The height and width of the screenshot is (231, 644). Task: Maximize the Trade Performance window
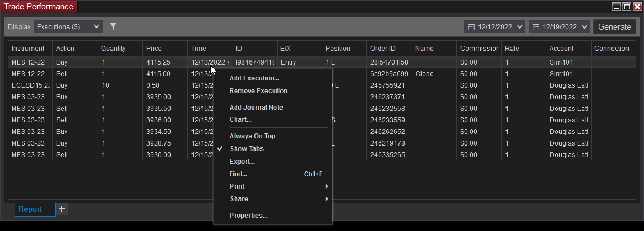[627, 7]
